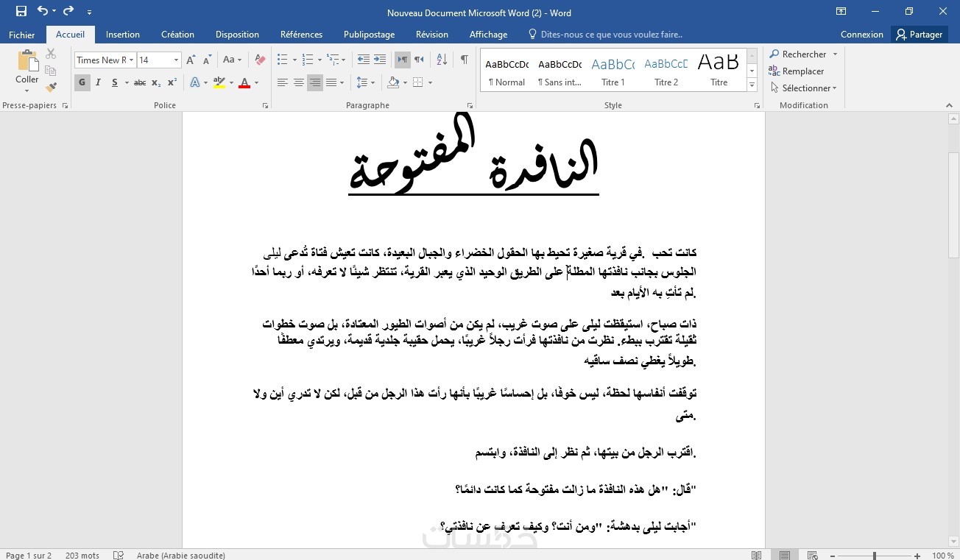This screenshot has height=560, width=960.
Task: Click the Remplacer button
Action: [797, 71]
